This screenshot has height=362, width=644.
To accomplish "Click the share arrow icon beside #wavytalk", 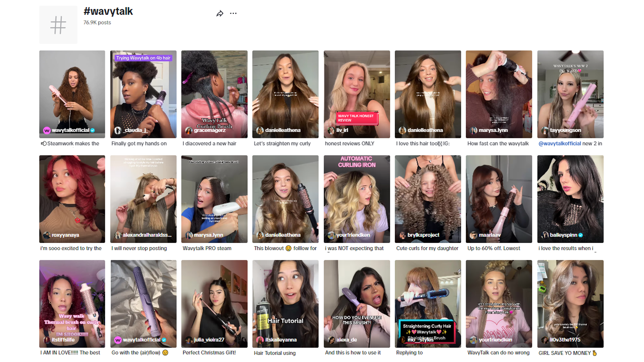I will click(x=220, y=13).
